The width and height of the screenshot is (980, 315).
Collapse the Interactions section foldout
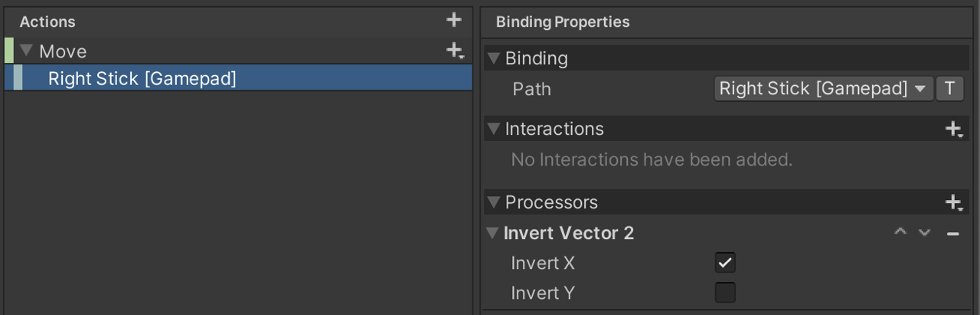(x=494, y=129)
